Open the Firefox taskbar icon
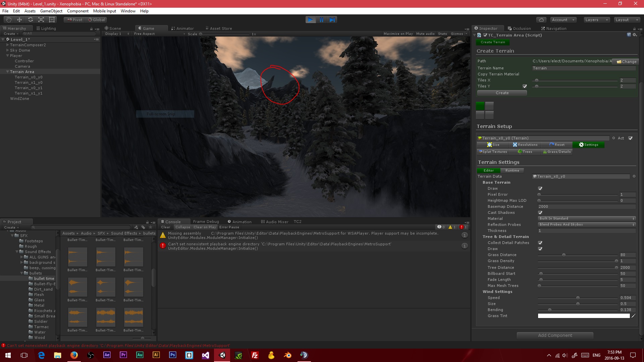 coord(74,355)
